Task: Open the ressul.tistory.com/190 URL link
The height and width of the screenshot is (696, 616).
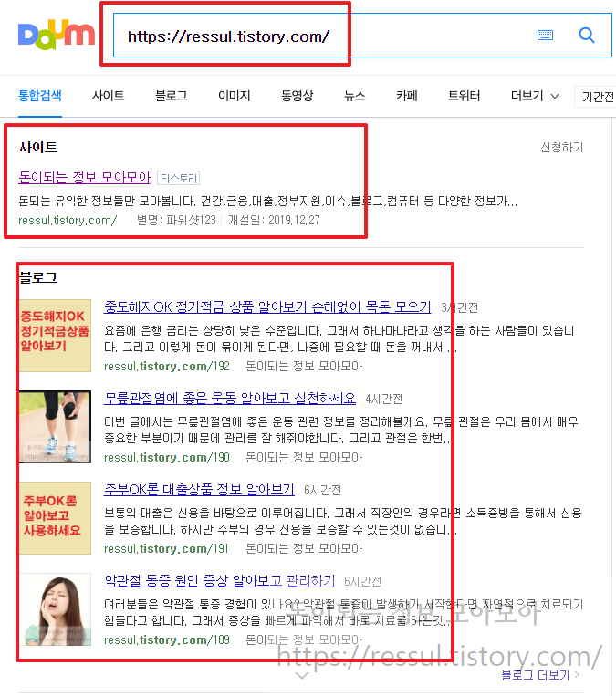Action: click(166, 457)
